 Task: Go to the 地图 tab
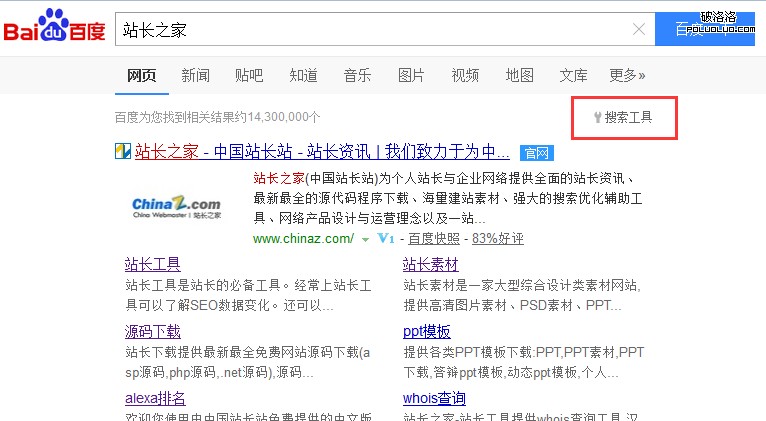[x=519, y=75]
